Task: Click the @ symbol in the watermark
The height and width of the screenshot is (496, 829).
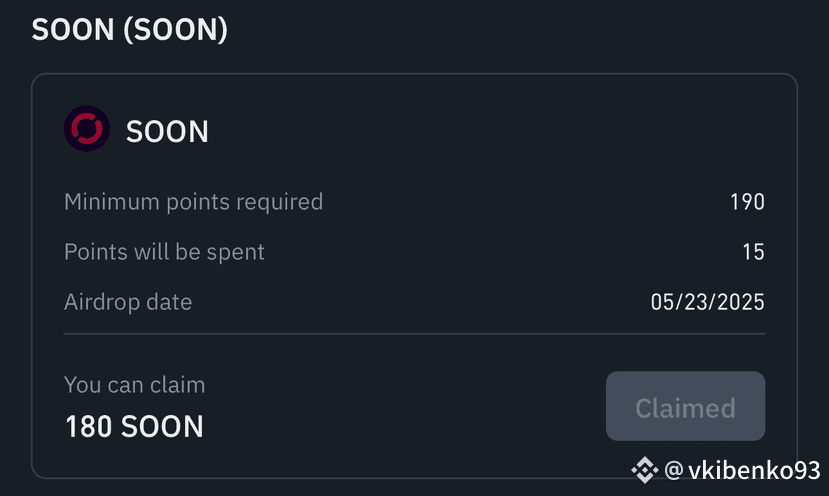Action: pos(674,470)
